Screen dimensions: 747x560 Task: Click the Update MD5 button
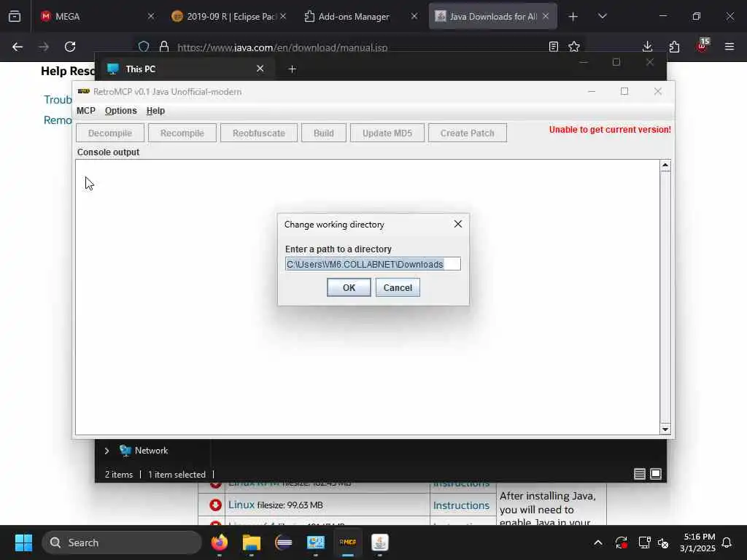[387, 133]
